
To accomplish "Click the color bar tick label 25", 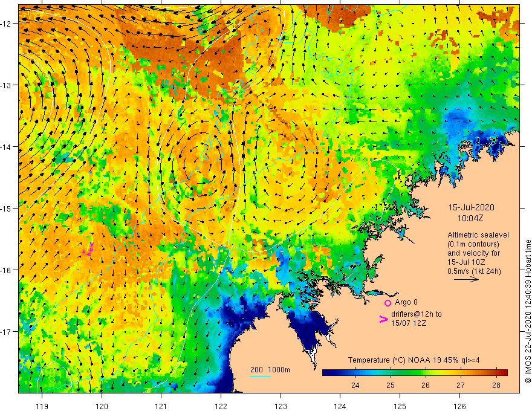I will (391, 386).
